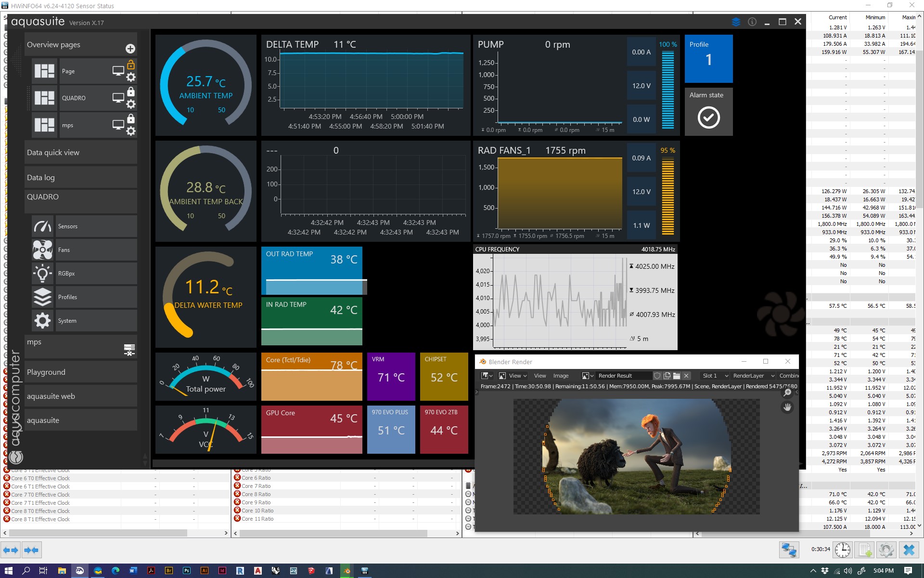Click HWiNFO reset clock button

pyautogui.click(x=842, y=550)
